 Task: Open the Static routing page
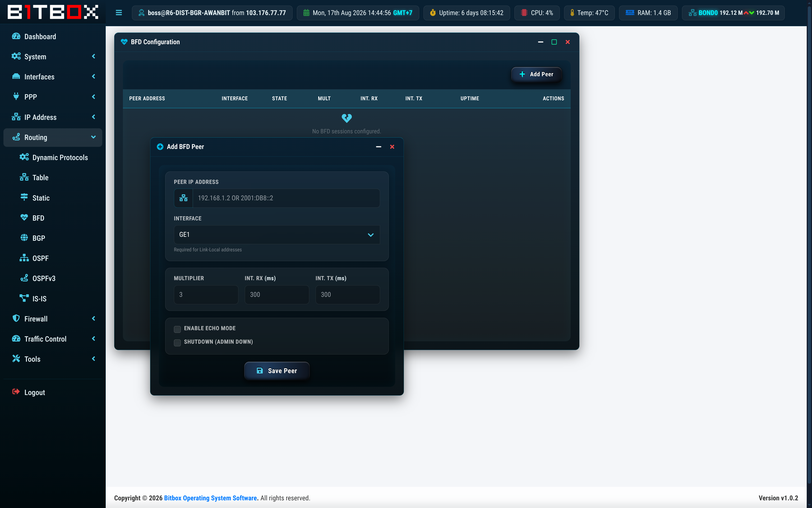(x=53, y=198)
